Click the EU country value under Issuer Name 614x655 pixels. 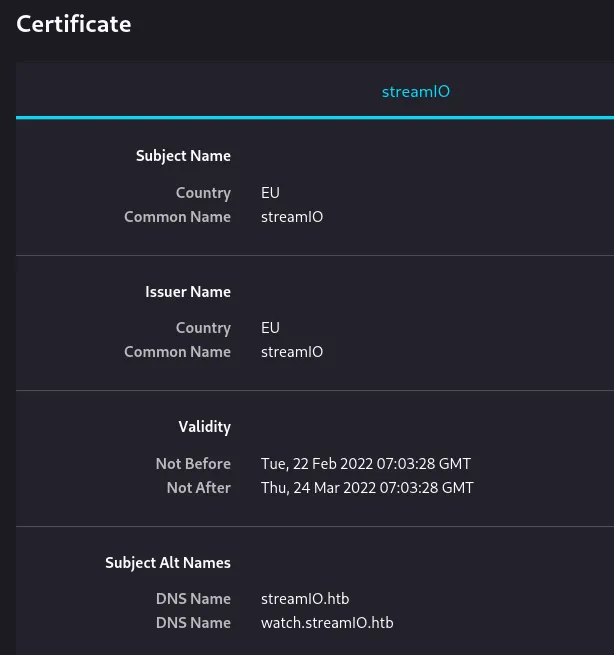(x=270, y=328)
